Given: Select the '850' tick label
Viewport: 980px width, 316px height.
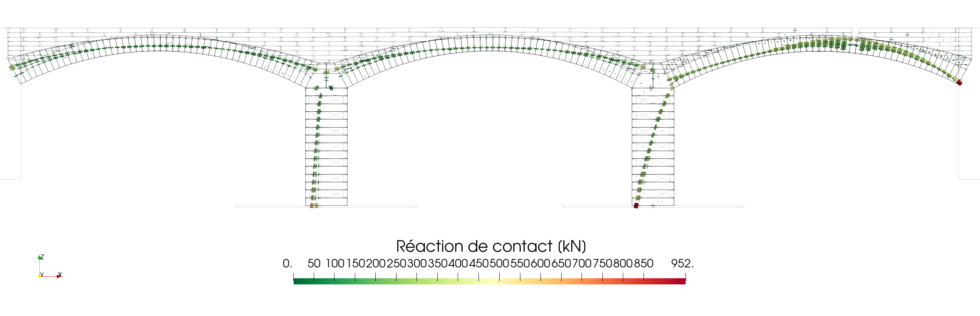Looking at the screenshot, I should [644, 264].
